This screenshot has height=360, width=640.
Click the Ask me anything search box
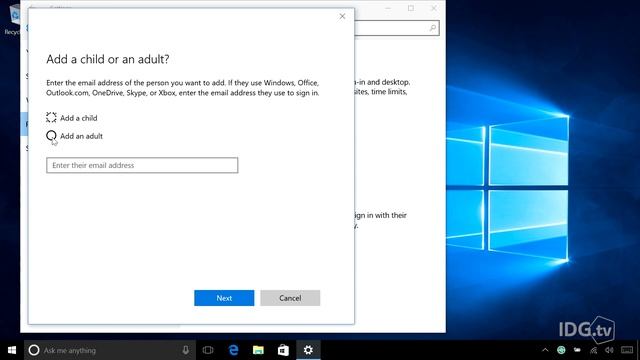[x=109, y=350]
